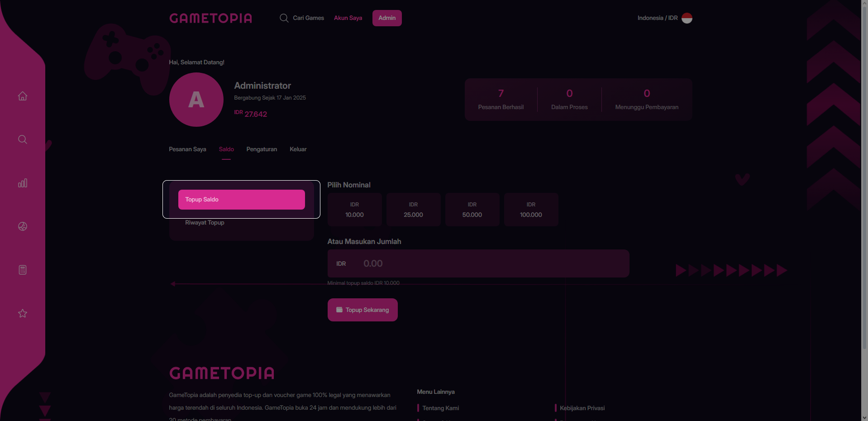Open Riwayat Topup menu item
The image size is (868, 421).
pos(205,223)
